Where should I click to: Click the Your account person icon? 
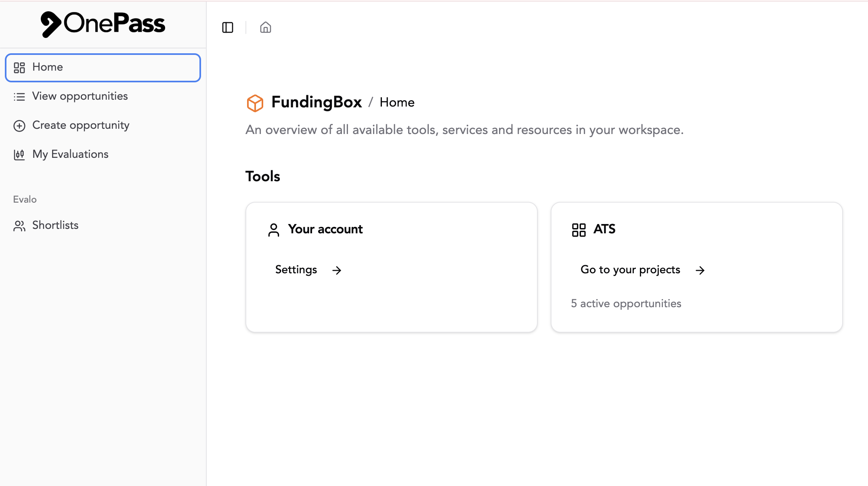pos(274,230)
